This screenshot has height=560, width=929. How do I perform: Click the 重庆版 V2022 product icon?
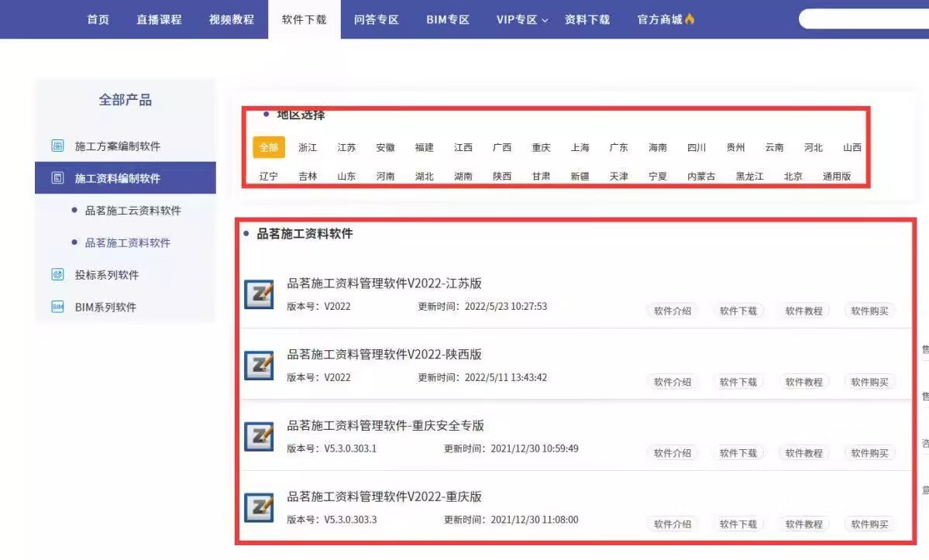[259, 508]
